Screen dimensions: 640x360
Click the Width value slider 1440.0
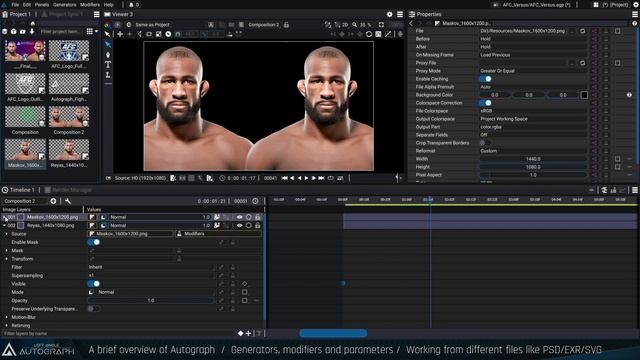(x=533, y=159)
